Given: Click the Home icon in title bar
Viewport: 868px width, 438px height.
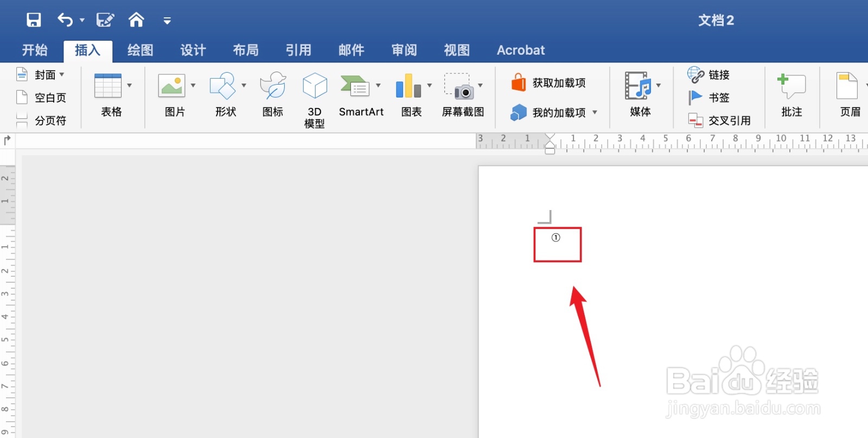Looking at the screenshot, I should click(136, 20).
